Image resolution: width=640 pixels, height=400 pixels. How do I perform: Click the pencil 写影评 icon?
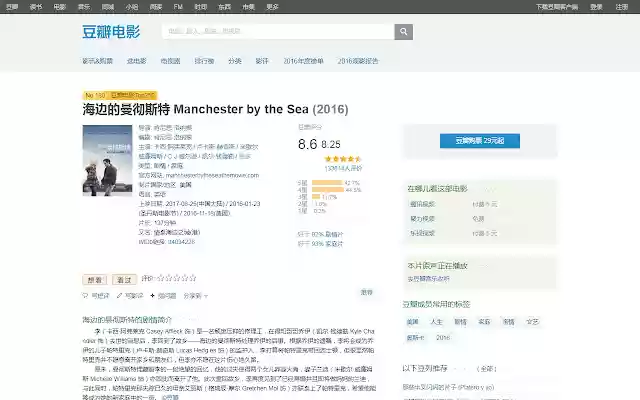(x=119, y=296)
